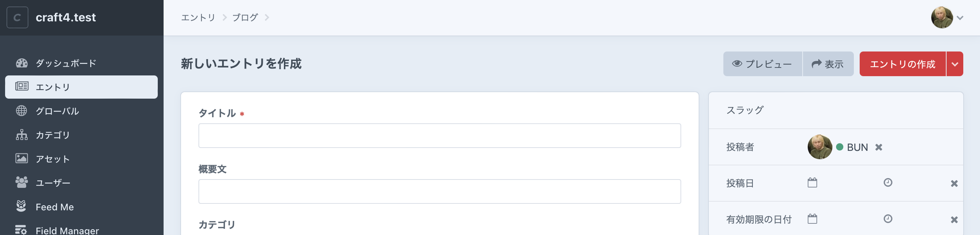Click the グローバル globe icon in sidebar
Screen dimensions: 980x235
22,111
